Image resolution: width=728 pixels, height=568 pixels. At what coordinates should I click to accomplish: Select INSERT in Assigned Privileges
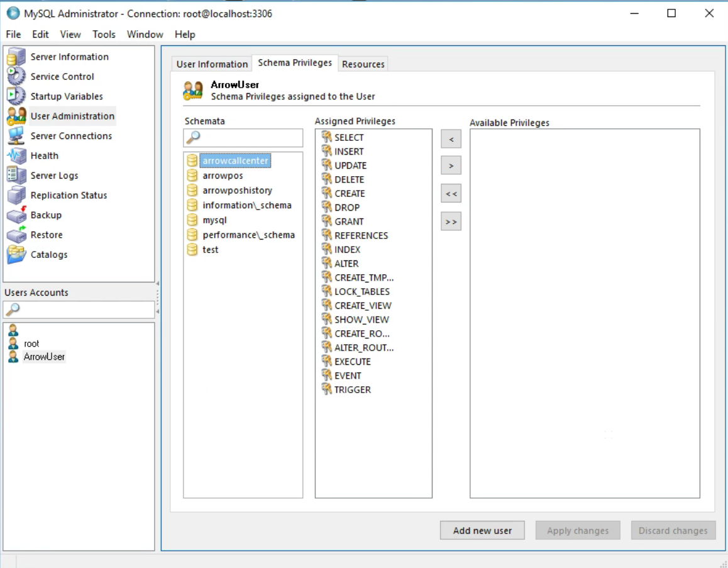point(349,152)
